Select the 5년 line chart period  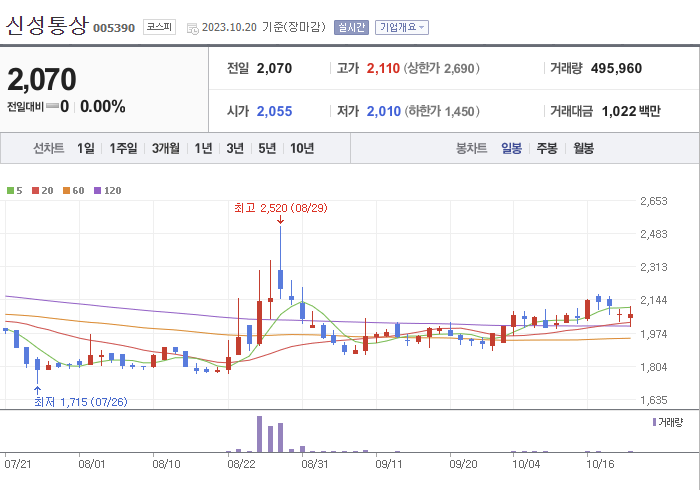[x=267, y=148]
